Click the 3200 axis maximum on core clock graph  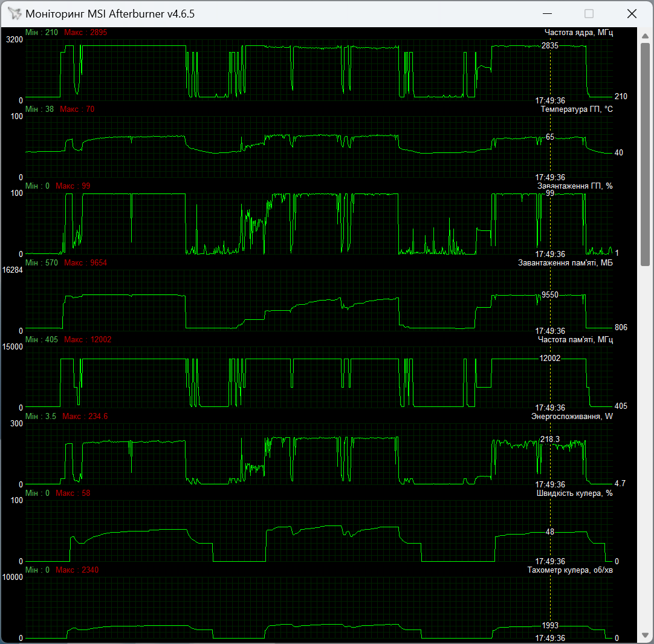click(x=15, y=40)
